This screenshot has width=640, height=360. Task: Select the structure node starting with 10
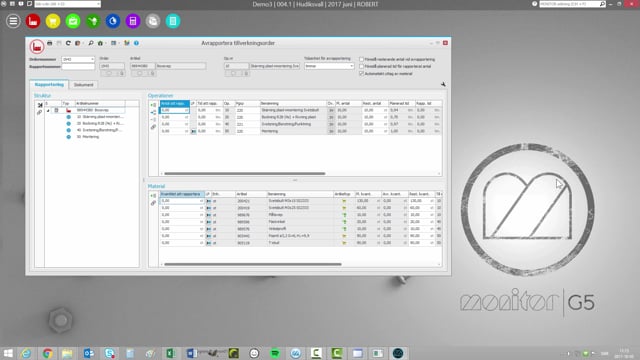coord(99,117)
